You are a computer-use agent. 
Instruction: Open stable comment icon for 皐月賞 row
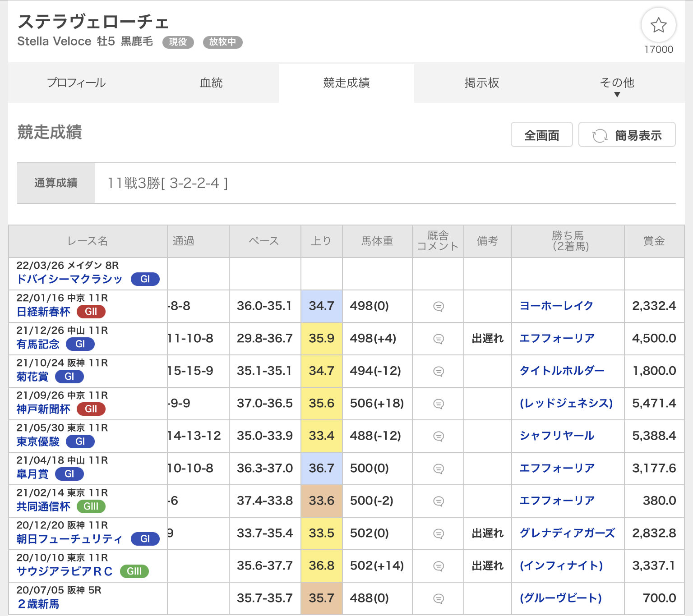(x=438, y=469)
